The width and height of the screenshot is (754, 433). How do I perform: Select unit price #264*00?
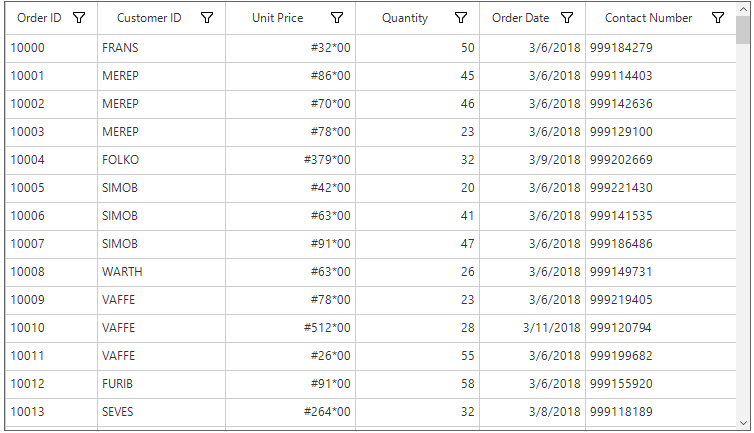click(290, 412)
